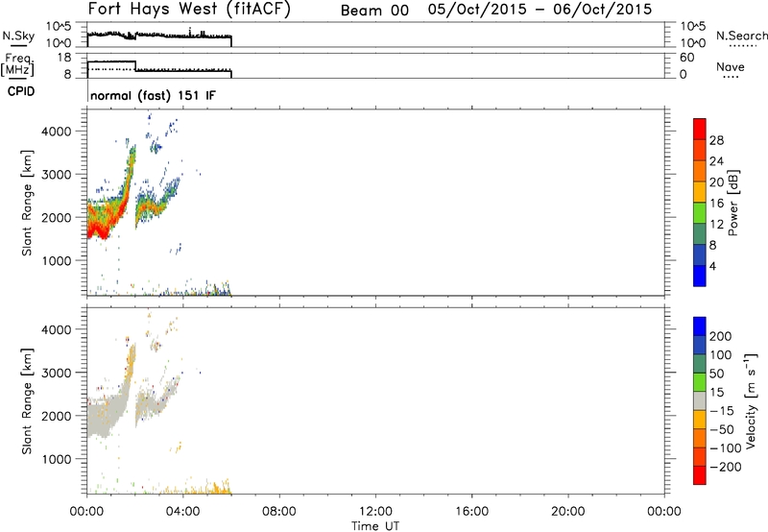Click the '08:00' time tick label
Image resolution: width=768 pixels, height=532 pixels.
tap(279, 512)
